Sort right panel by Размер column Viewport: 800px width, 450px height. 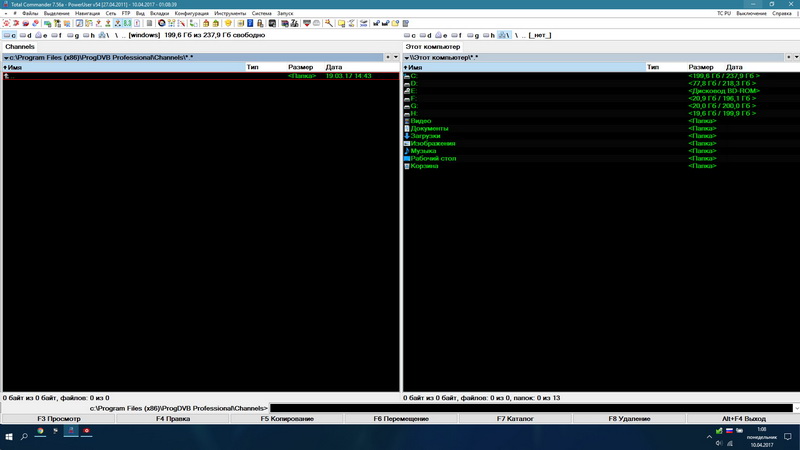pyautogui.click(x=702, y=67)
